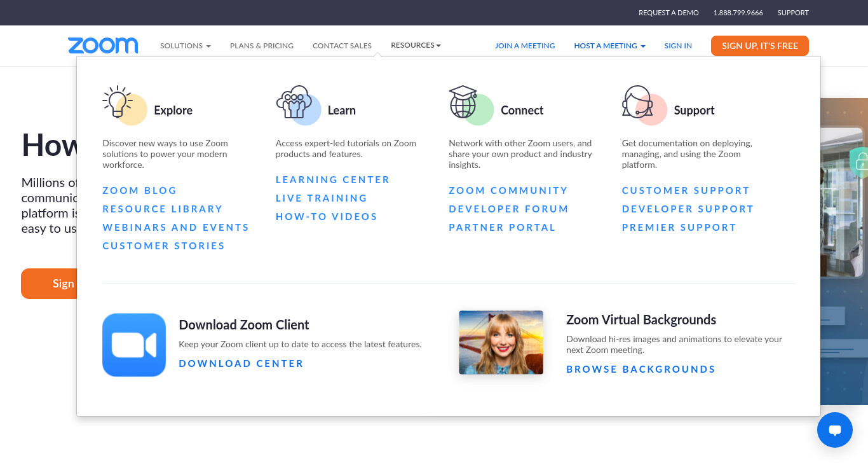Click Join a Meeting link
868x463 pixels.
point(525,46)
